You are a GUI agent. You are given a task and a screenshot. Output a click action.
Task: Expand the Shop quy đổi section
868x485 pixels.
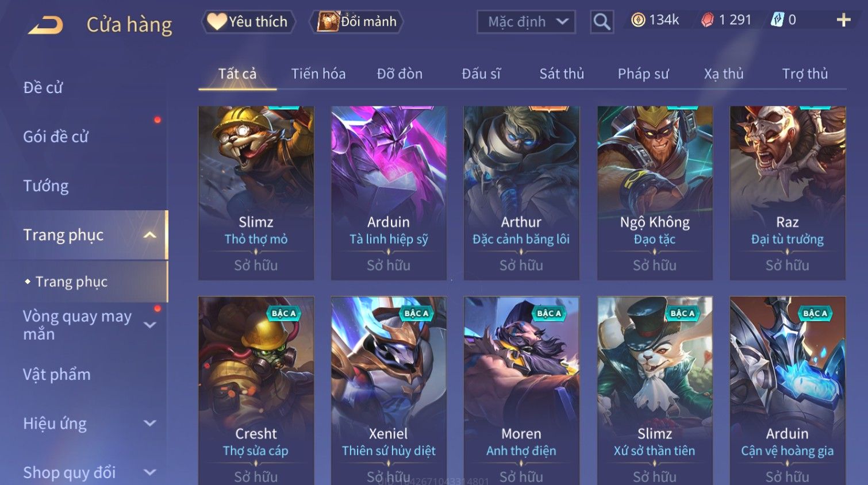click(x=150, y=472)
